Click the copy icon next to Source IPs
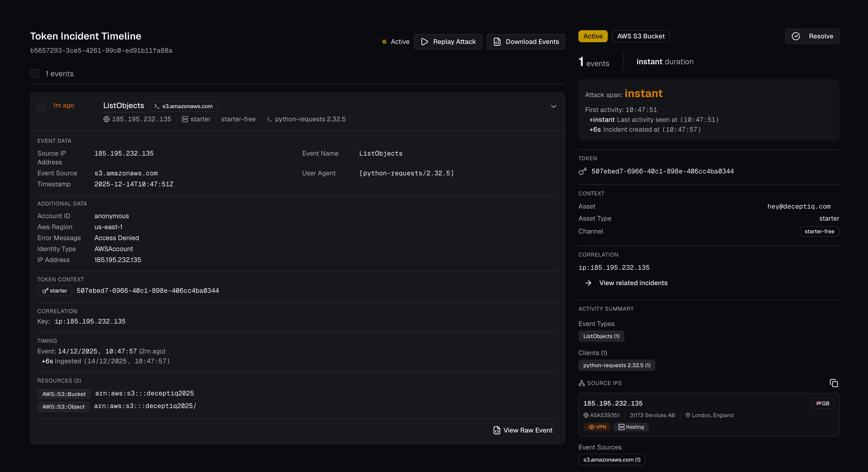This screenshot has height=472, width=868. pyautogui.click(x=834, y=383)
